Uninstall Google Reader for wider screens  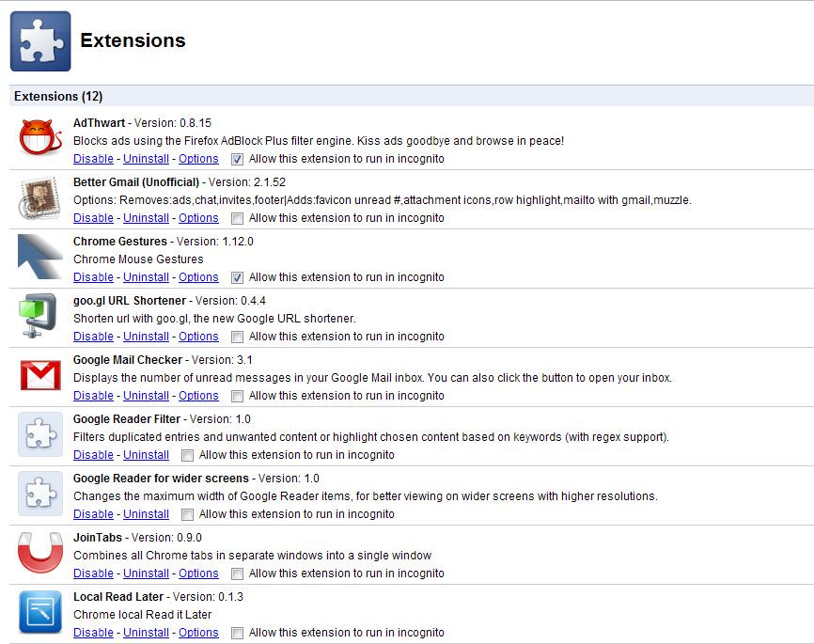146,514
